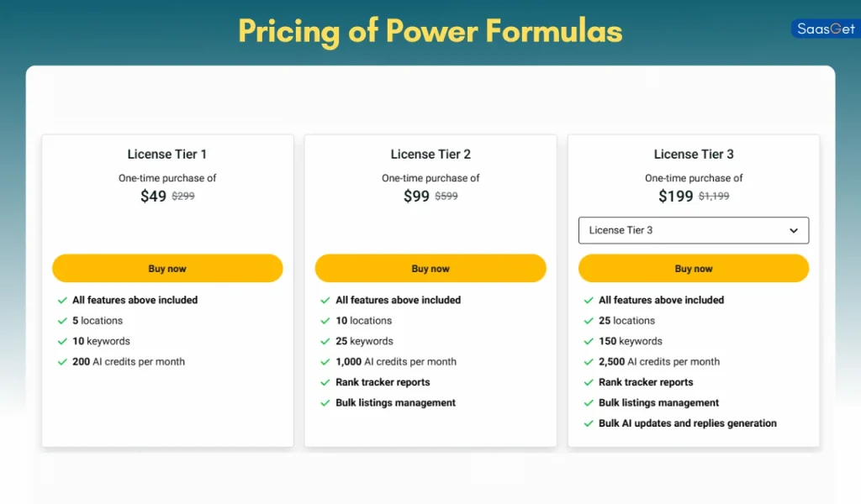
Task: Click the checkmark next to '1,000 AI credits per month'
Action: 325,361
